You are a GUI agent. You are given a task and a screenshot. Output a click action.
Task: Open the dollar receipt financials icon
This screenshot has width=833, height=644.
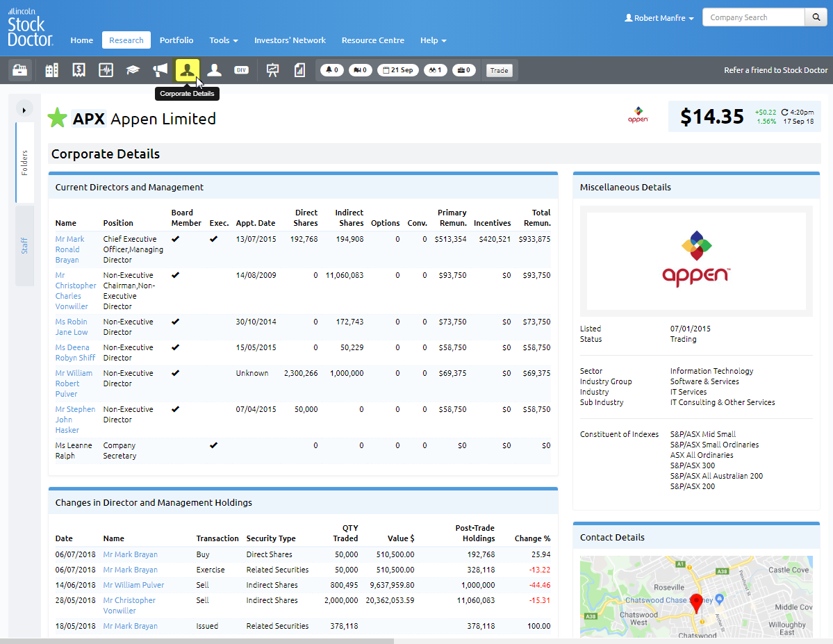[79, 70]
